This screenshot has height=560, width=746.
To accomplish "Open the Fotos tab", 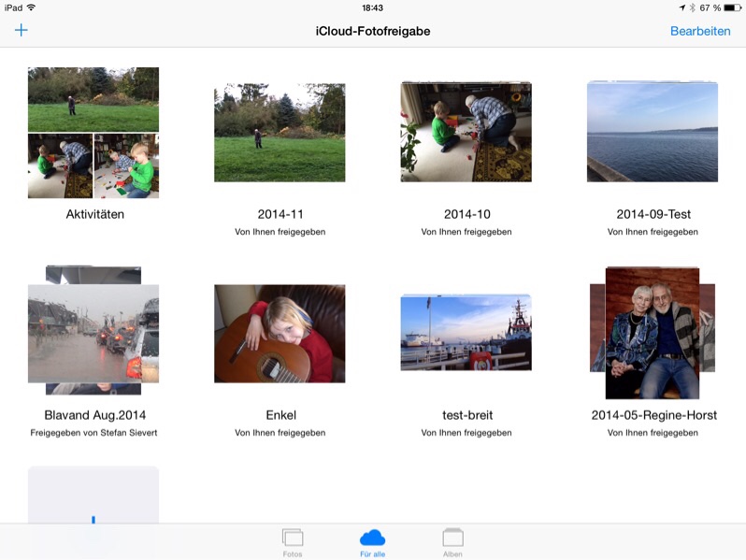I will pyautogui.click(x=293, y=541).
